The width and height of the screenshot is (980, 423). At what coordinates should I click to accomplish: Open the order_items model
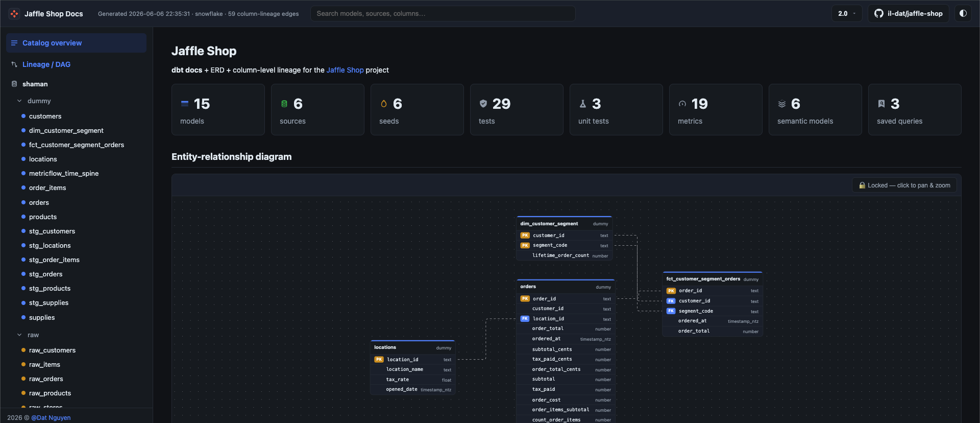(47, 188)
